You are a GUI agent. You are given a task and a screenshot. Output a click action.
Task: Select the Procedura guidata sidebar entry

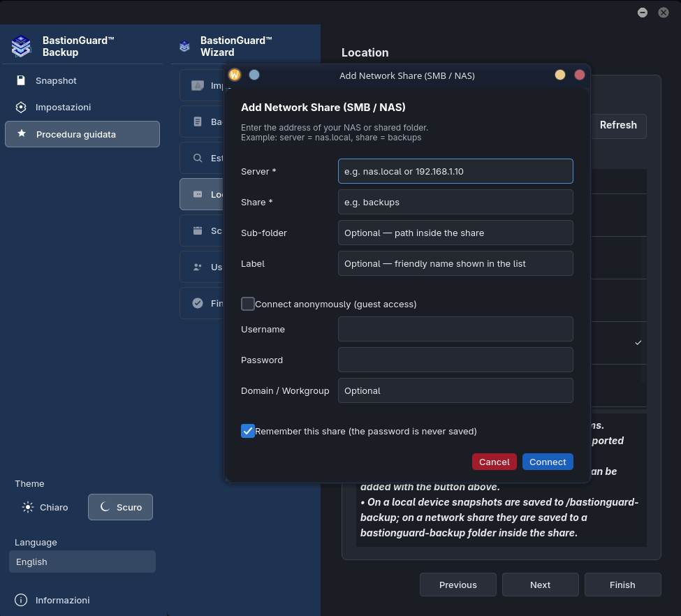click(x=82, y=134)
